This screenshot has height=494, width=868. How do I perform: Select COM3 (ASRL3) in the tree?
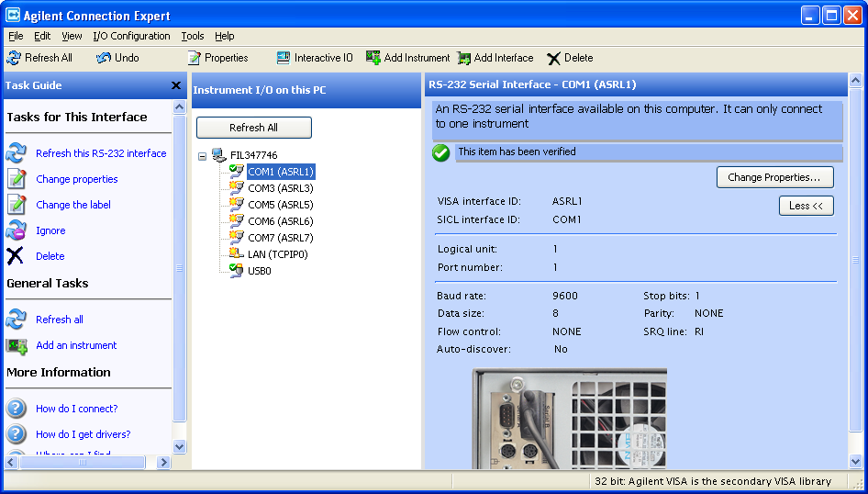click(x=280, y=188)
